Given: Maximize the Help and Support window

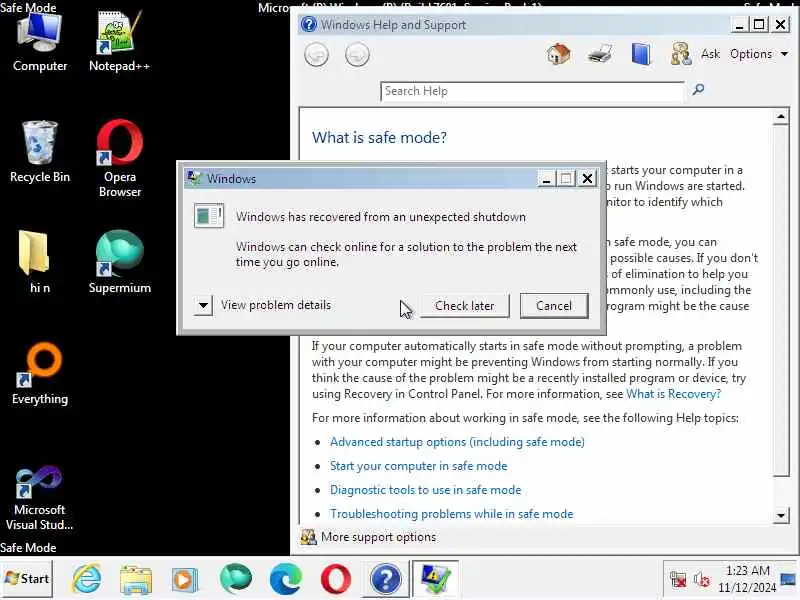Looking at the screenshot, I should [759, 24].
